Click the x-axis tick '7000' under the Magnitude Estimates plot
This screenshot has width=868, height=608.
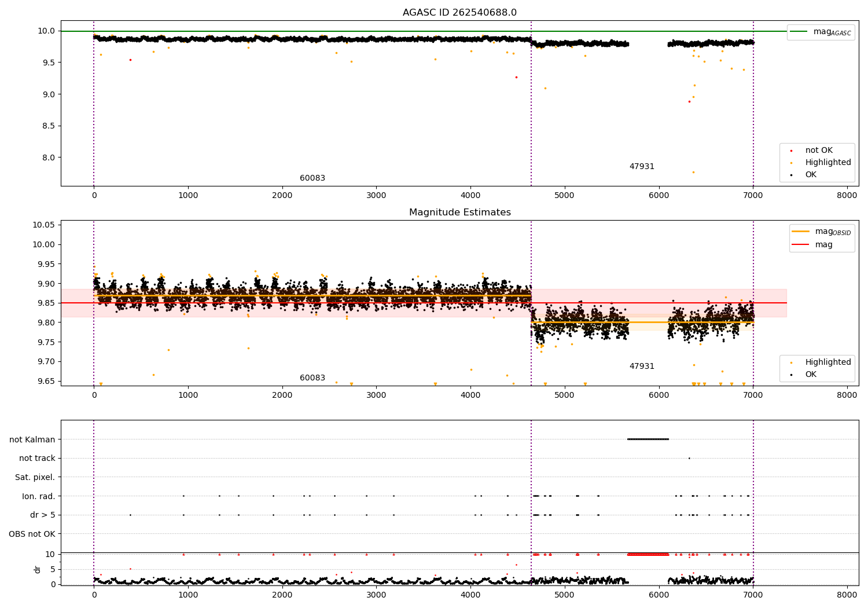[753, 395]
